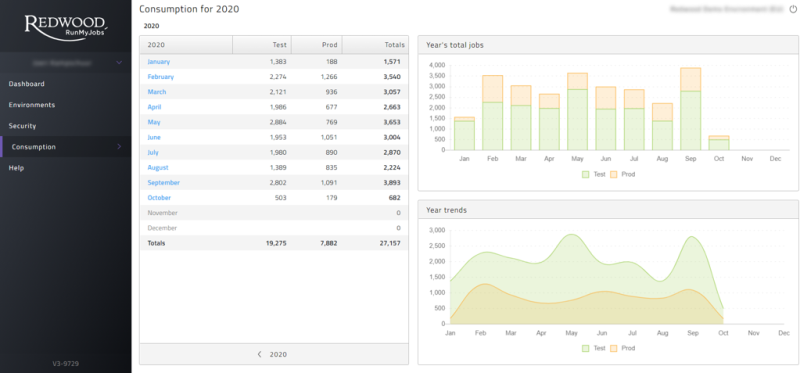Click the 2020 breadcrumb label
800x373 pixels.
[151, 26]
